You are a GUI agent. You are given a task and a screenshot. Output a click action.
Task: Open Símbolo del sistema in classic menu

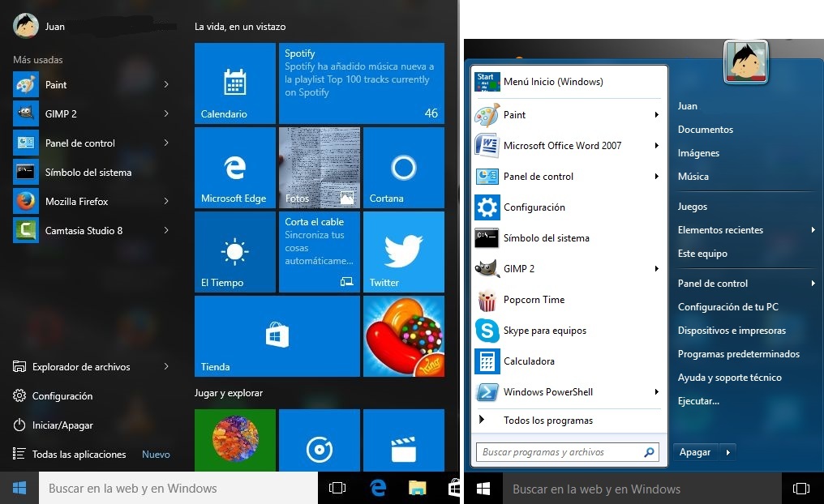coord(568,238)
